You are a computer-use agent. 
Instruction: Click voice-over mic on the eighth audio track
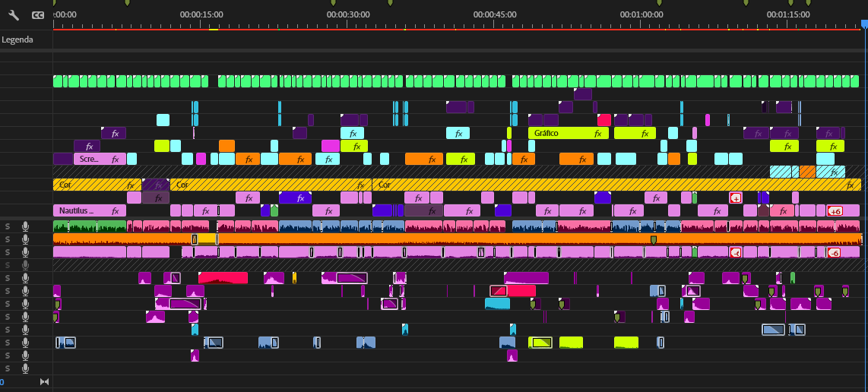(x=25, y=317)
